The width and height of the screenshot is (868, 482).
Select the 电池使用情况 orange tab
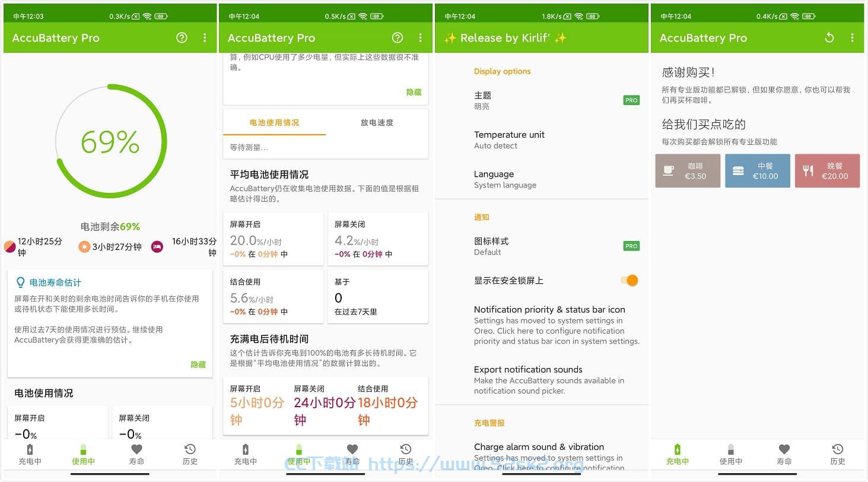pos(274,123)
